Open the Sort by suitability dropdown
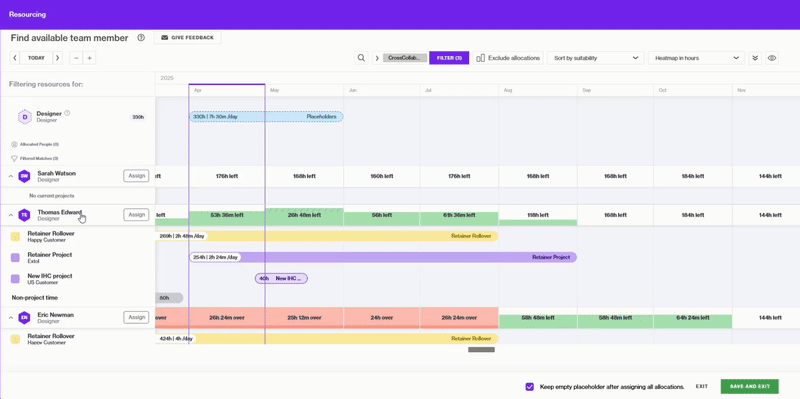 [595, 58]
